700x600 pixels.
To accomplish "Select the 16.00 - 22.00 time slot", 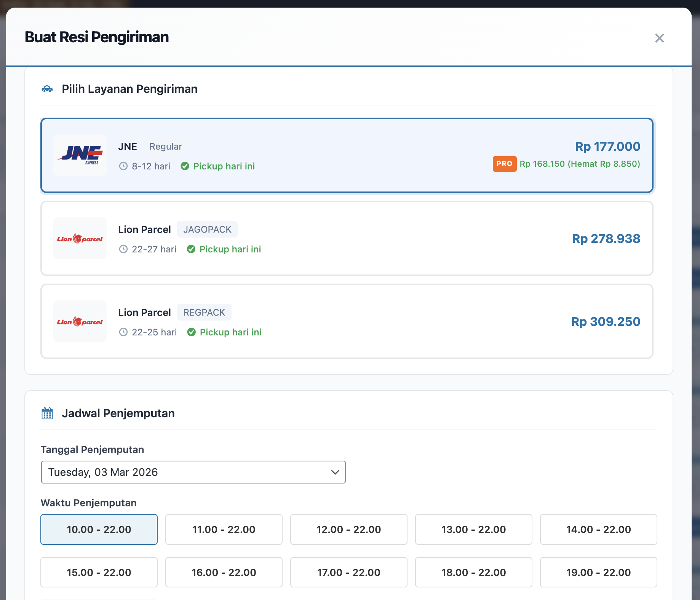I will 224,572.
